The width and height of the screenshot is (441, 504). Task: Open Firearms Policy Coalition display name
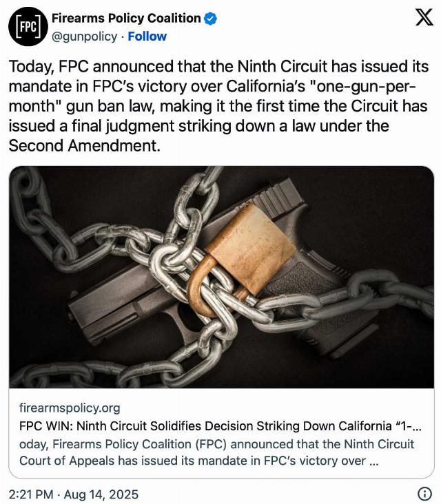point(126,19)
